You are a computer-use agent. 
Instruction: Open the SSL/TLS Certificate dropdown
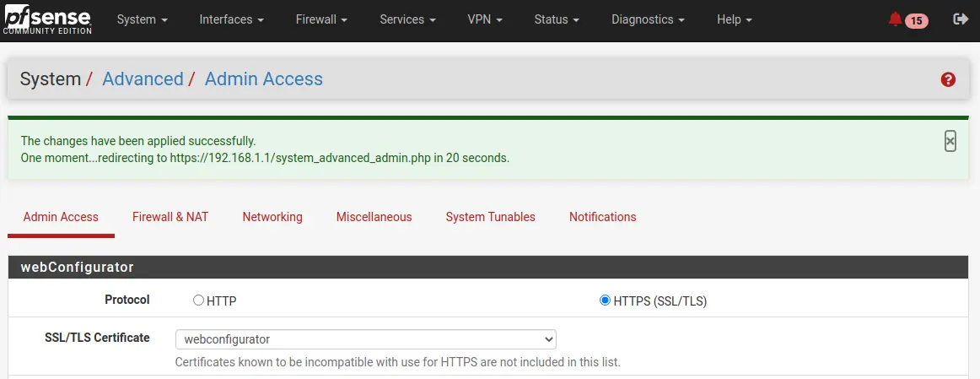tap(366, 339)
